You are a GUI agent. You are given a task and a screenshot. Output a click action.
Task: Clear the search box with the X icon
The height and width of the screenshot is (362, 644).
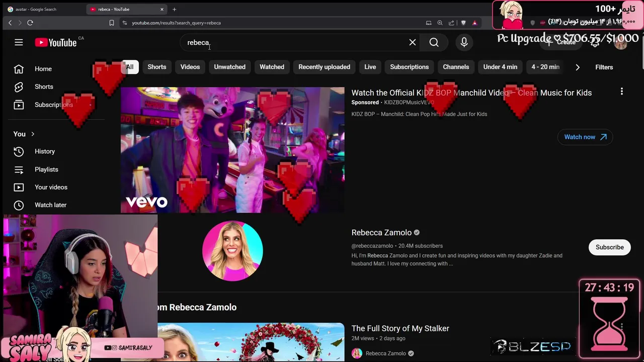click(413, 43)
